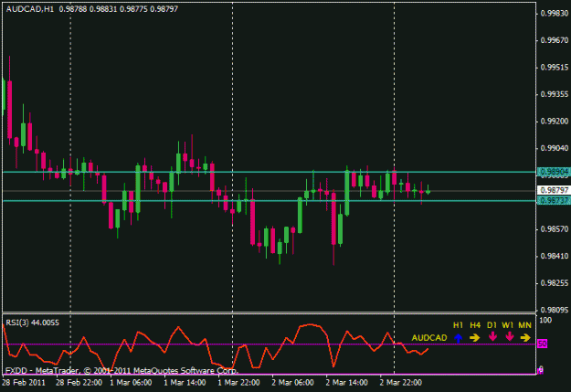Click the RSI(3) 44.0055 indicator label

coord(32,323)
